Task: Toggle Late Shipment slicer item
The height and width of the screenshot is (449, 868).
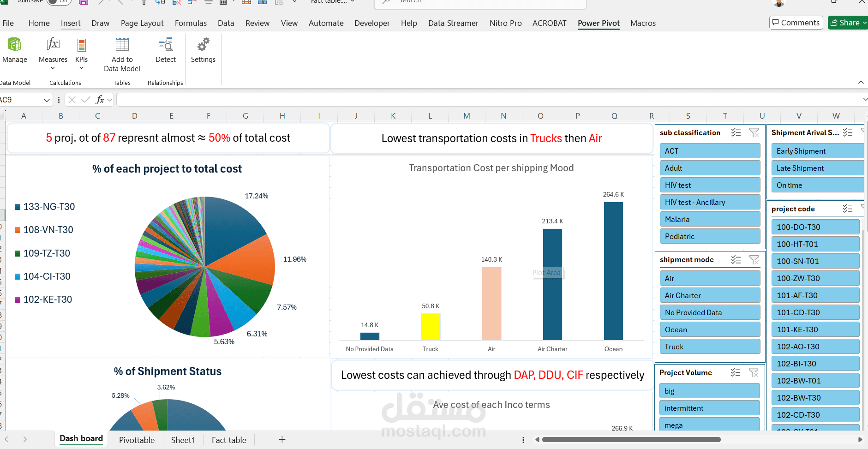Action: pyautogui.click(x=817, y=168)
